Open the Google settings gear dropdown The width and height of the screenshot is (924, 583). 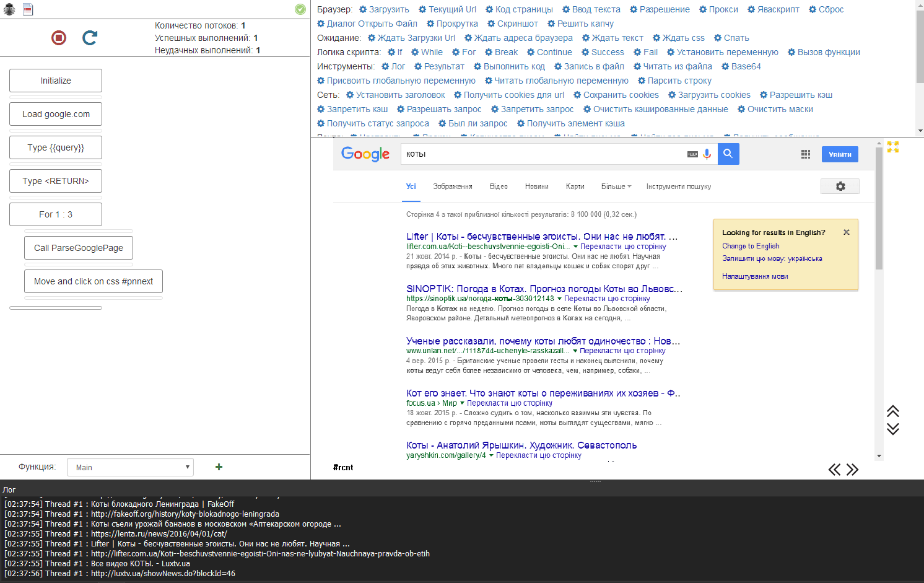coord(840,186)
